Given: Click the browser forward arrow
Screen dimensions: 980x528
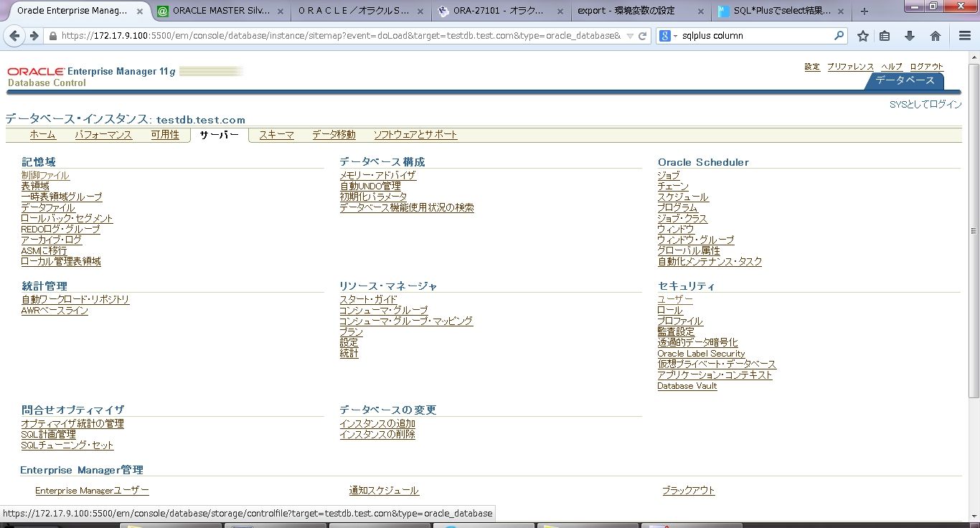Looking at the screenshot, I should tap(34, 36).
